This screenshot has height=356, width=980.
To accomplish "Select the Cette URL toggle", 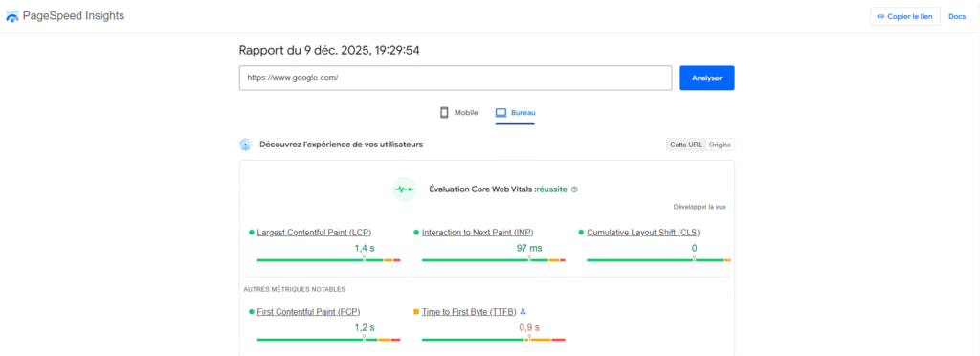I will [685, 145].
